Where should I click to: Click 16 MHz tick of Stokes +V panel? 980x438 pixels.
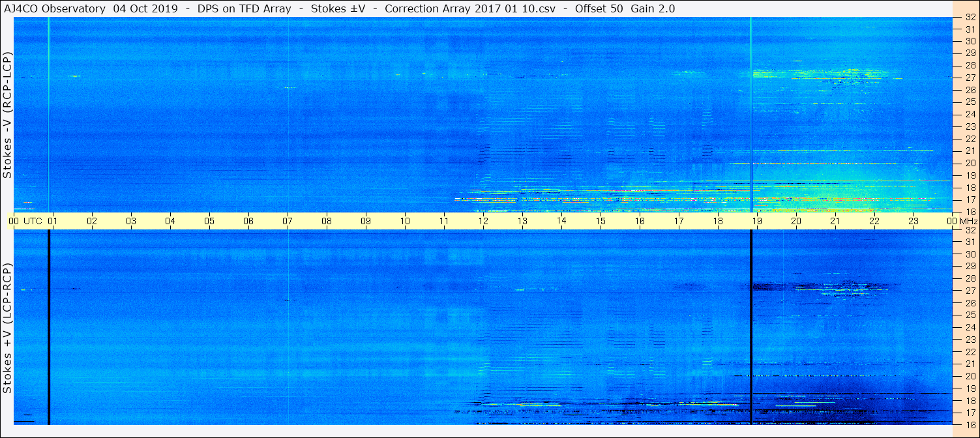coord(970,425)
